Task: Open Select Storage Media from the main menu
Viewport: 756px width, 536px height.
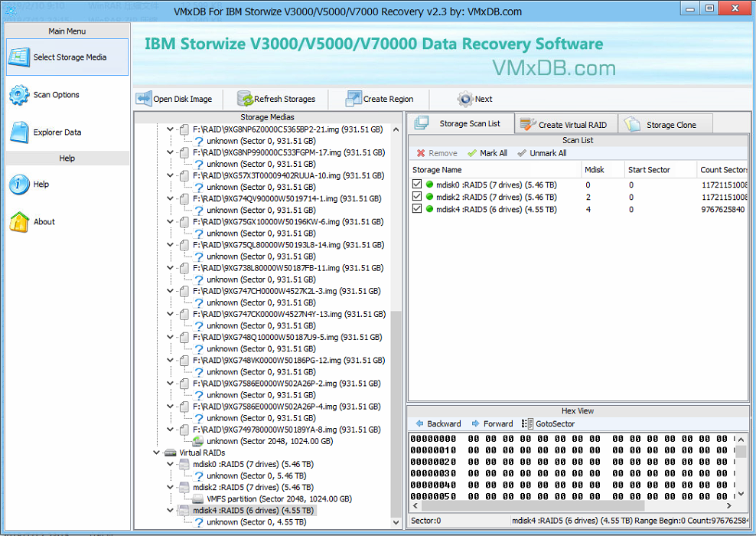Action: point(67,57)
